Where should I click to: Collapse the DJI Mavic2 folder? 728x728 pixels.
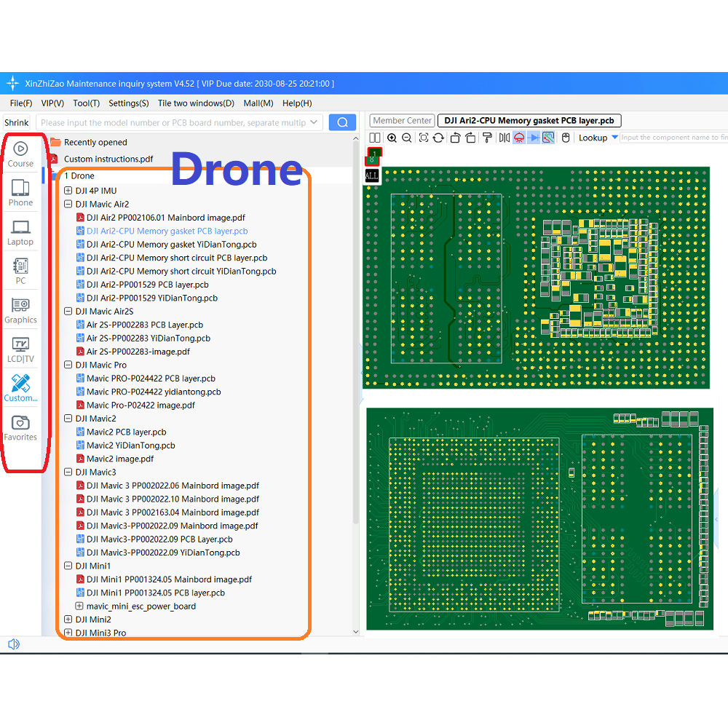[x=68, y=419]
